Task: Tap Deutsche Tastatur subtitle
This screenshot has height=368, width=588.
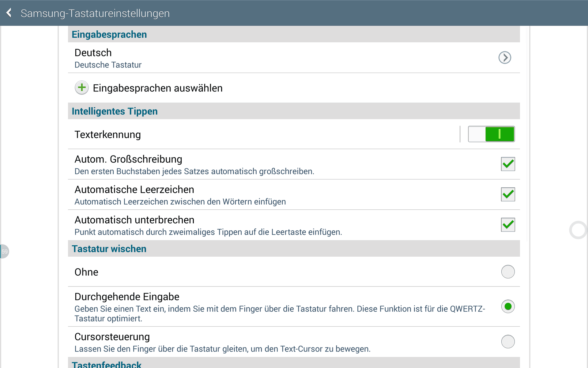Action: tap(108, 65)
